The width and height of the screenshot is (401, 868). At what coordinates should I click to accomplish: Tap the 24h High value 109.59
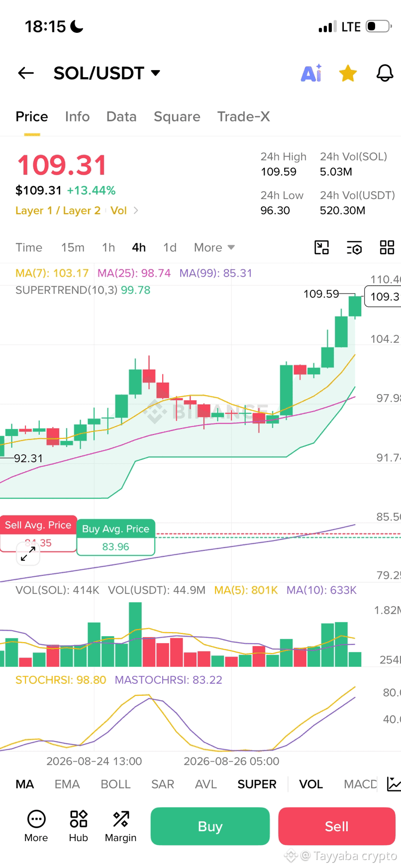pos(279,172)
